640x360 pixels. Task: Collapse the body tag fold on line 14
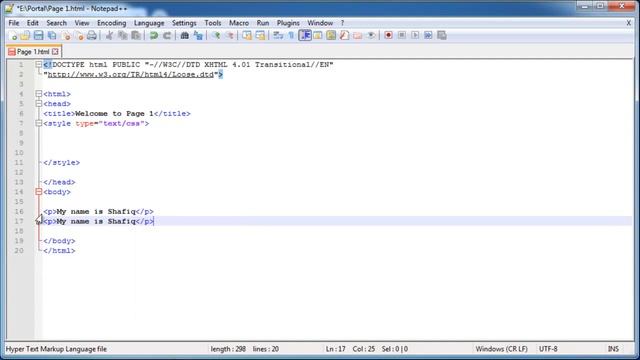(38, 192)
